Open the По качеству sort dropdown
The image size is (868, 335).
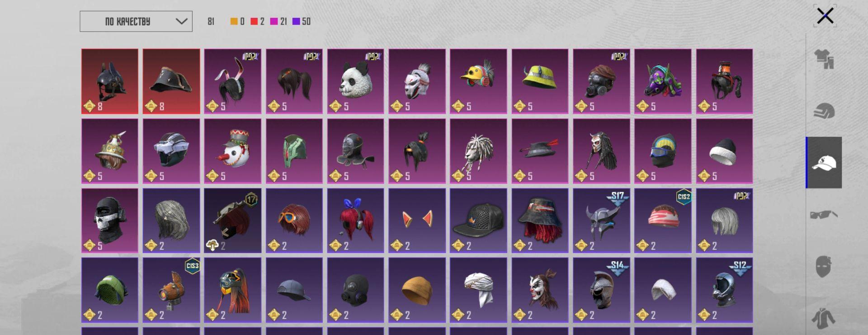[136, 21]
